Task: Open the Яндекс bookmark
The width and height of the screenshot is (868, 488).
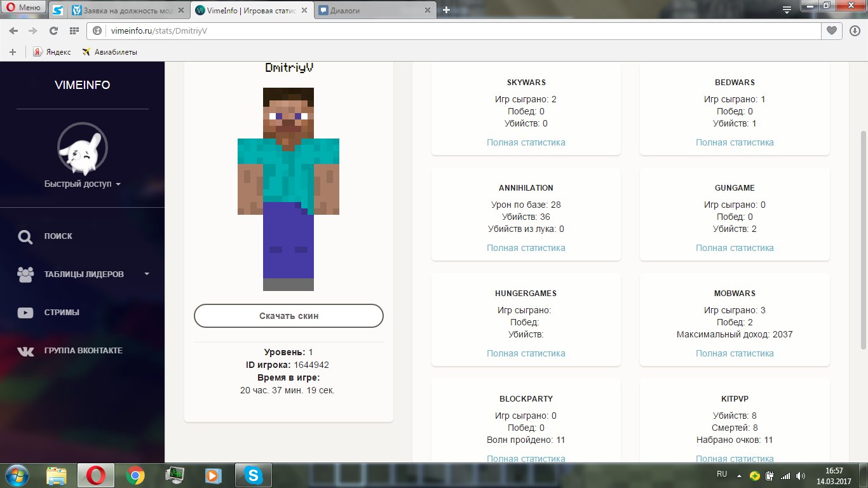Action: (x=52, y=51)
